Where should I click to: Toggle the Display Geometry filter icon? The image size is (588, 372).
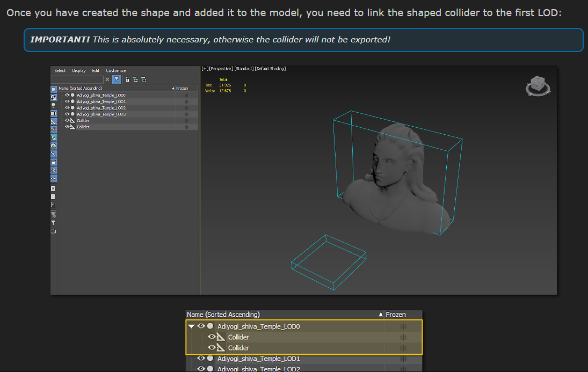[x=53, y=89]
